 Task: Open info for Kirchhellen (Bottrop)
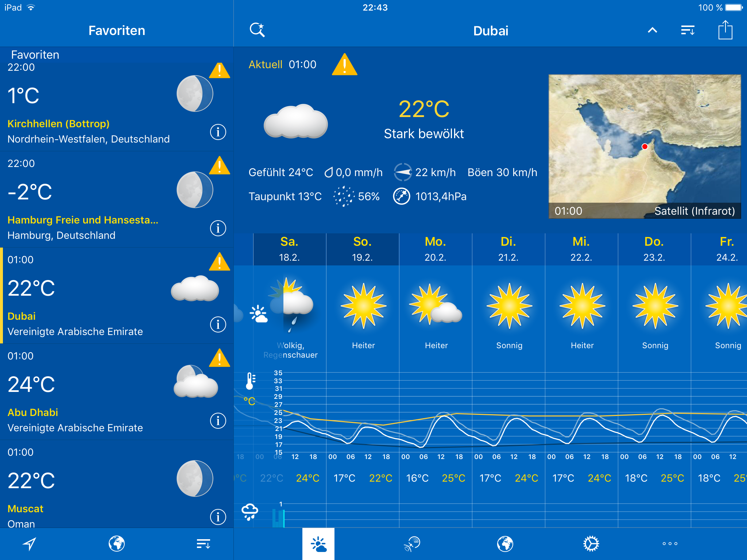tap(218, 132)
